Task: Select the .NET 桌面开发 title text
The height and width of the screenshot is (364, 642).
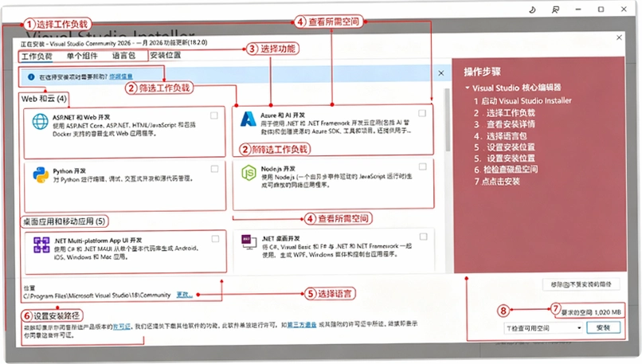Action: click(281, 238)
